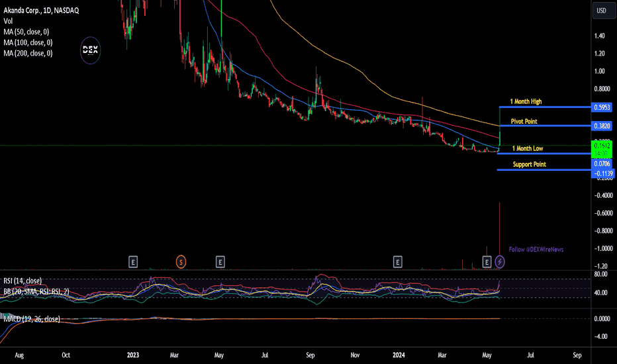Select the RSI (14, close) legend
The width and height of the screenshot is (617, 364).
point(23,281)
